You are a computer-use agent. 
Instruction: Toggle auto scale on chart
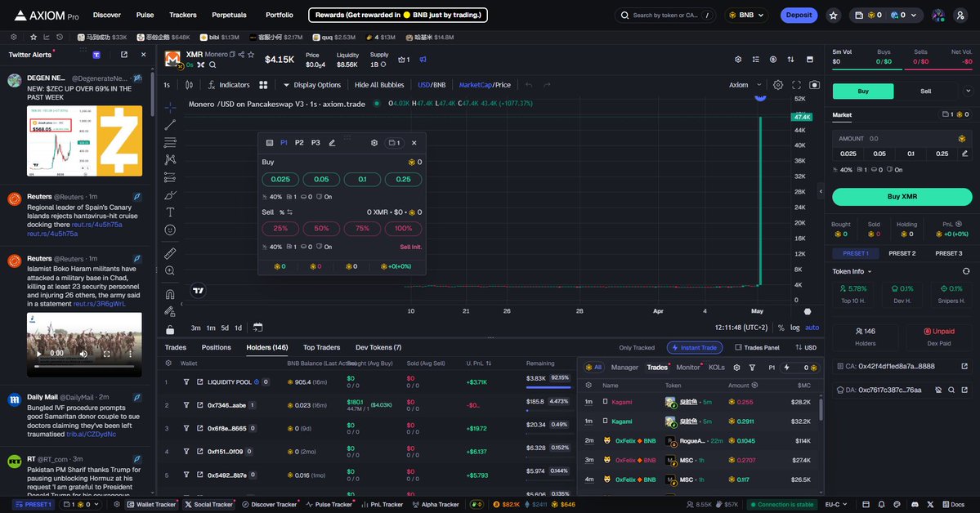[x=812, y=328]
